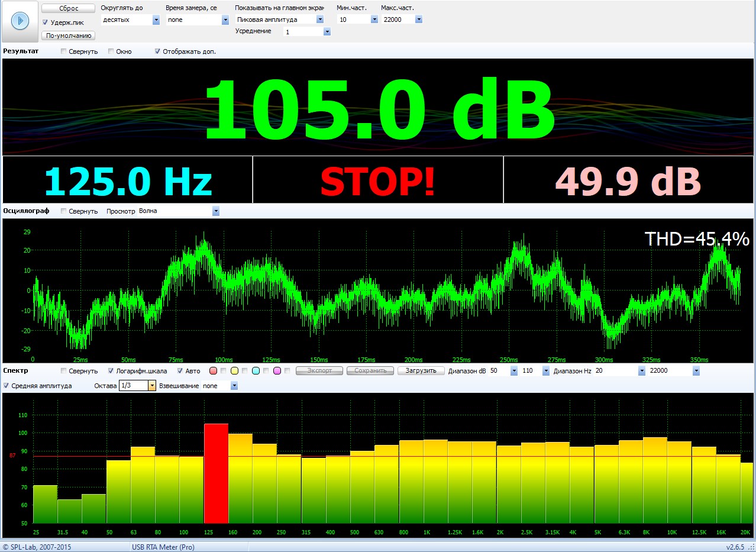The height and width of the screenshot is (552, 756).
Task: Open the Диапазон dB minimum dropdown showing 50
Action: coord(514,371)
